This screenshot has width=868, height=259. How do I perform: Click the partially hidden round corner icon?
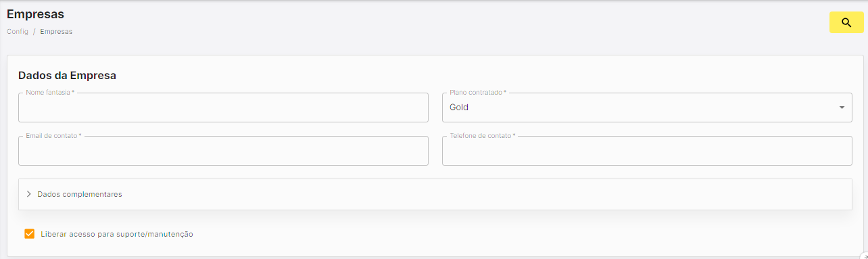coord(863,255)
